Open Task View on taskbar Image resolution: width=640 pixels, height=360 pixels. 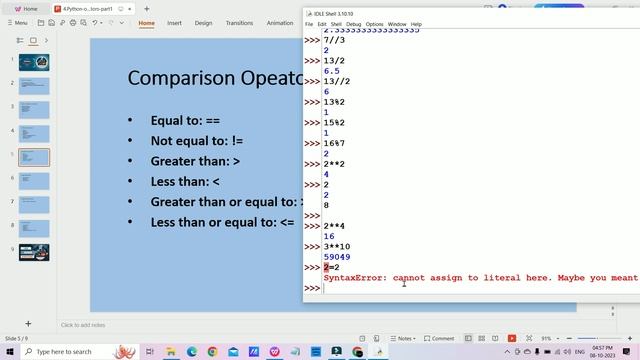coord(149,351)
